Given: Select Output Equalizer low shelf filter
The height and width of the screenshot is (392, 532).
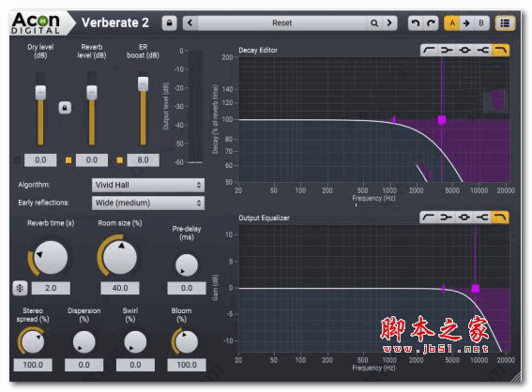Looking at the screenshot, I should click(x=429, y=217).
